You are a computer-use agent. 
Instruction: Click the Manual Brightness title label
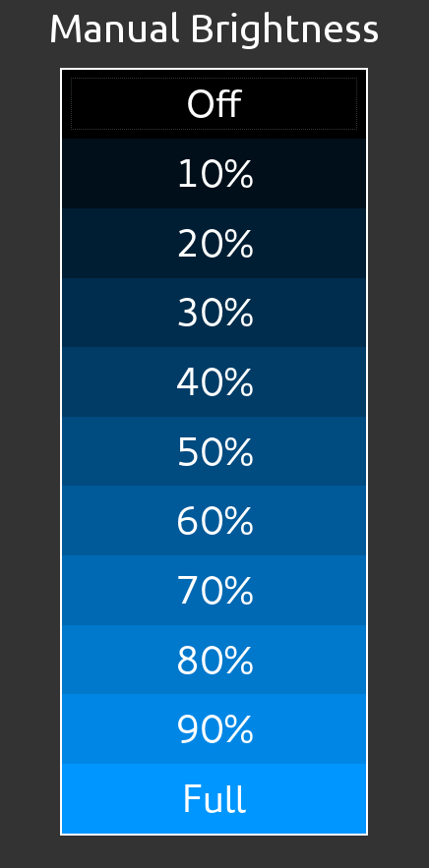[x=214, y=29]
